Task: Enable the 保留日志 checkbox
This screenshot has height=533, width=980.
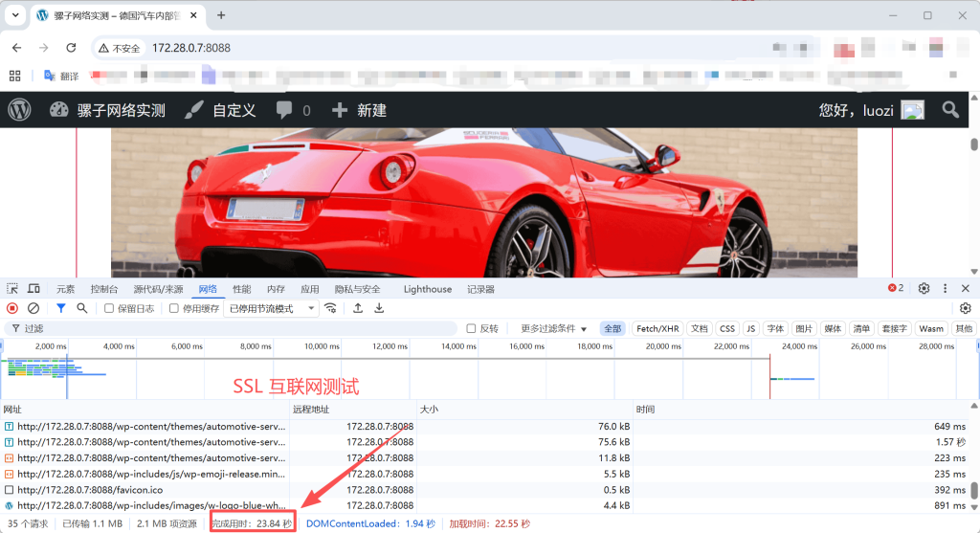Action: (x=109, y=308)
